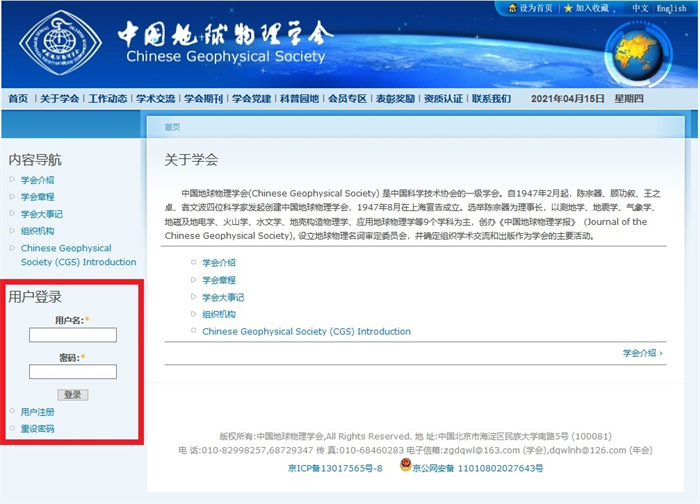This screenshot has width=700, height=504.
Task: Open the 表彰奖励 navigation menu item
Action: coord(395,99)
